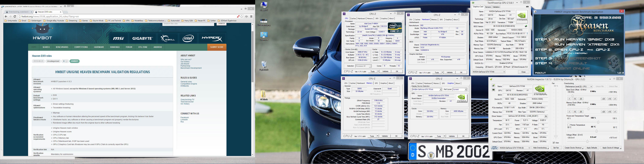Open the Processor #1 selection dropdown in CPU-Z
644x164 pixels.
pos(363,66)
